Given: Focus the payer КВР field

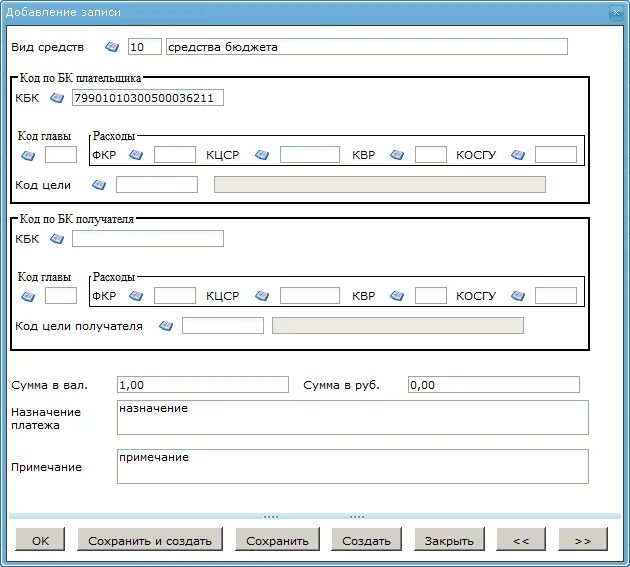Looking at the screenshot, I should [x=431, y=154].
